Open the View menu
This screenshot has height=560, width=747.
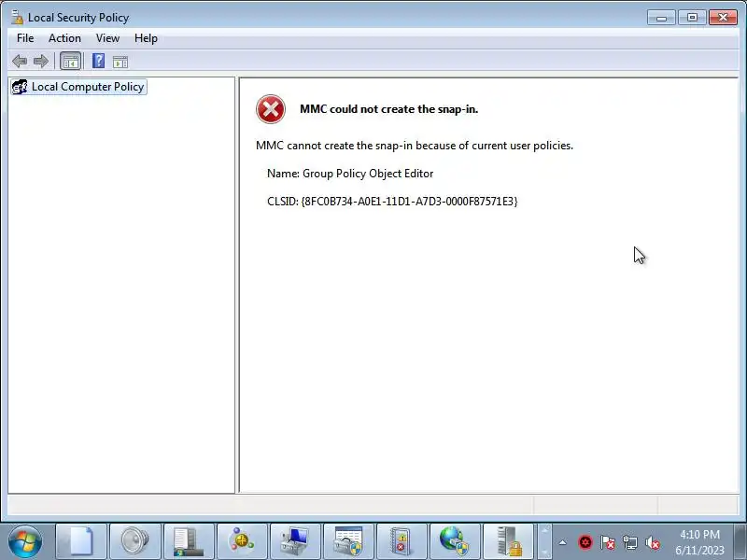point(107,38)
